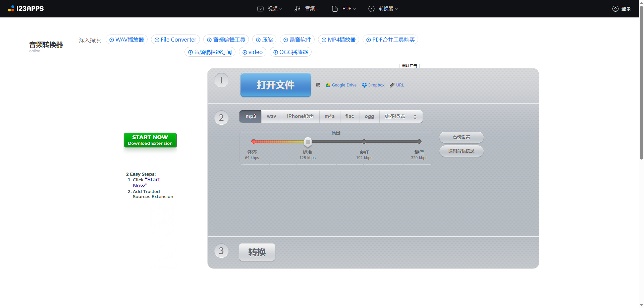644x308 pixels.
Task: Select the wav format option
Action: click(x=271, y=116)
